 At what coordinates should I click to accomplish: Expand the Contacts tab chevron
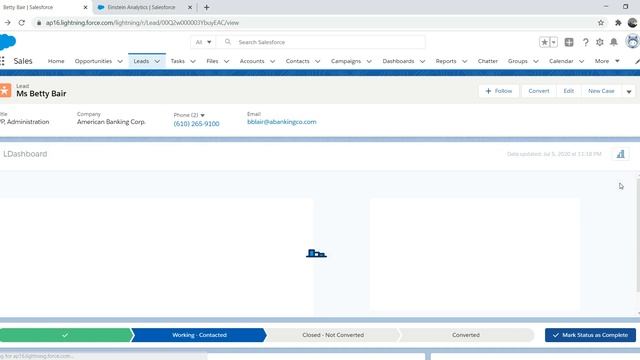[318, 61]
